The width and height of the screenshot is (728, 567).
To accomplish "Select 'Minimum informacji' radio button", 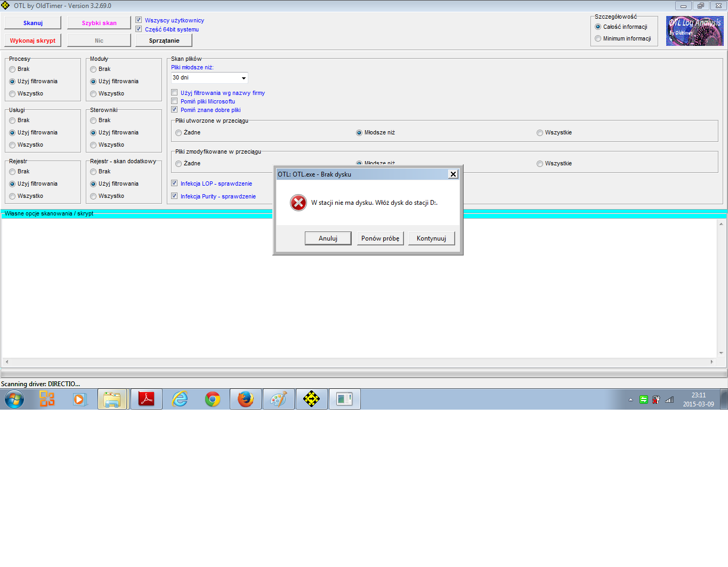I will point(598,38).
